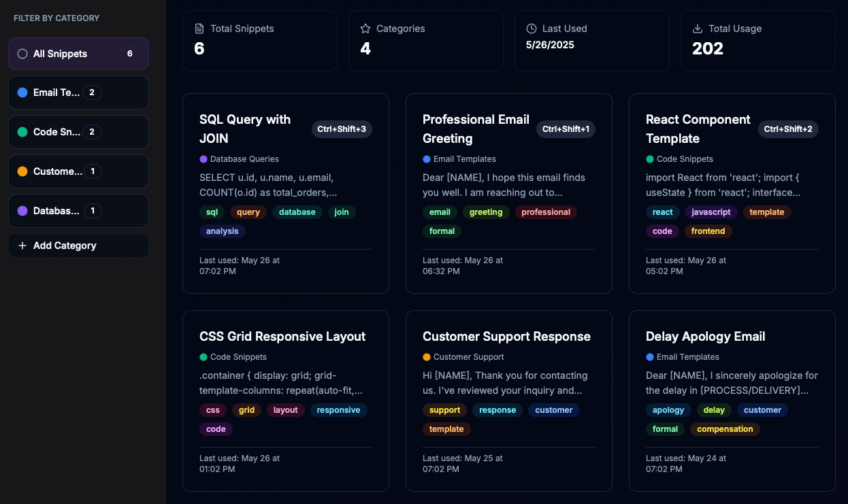Select the Code Snippets category filter

78,132
